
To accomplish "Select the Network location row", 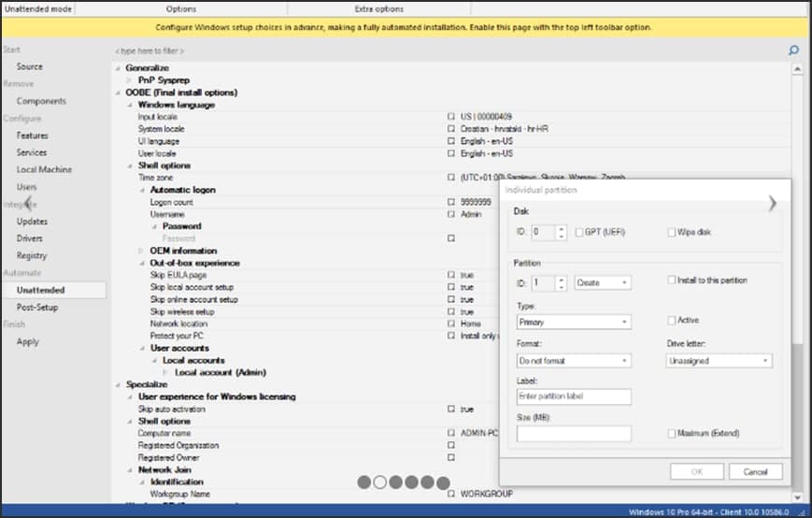I will (x=306, y=324).
